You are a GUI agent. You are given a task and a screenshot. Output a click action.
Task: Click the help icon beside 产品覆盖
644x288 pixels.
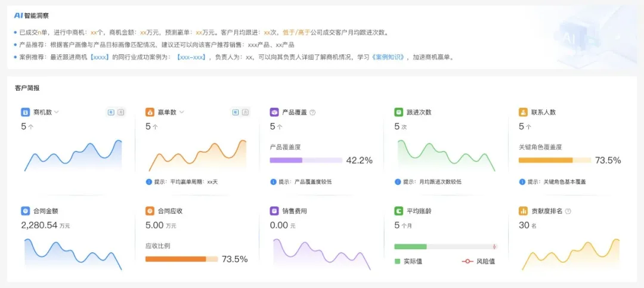[312, 112]
